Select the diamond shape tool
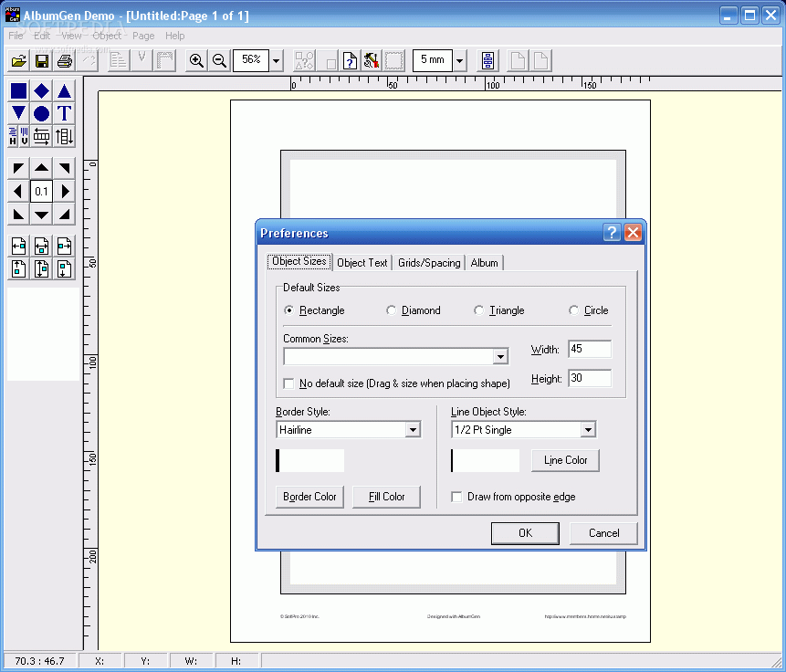 tap(42, 91)
